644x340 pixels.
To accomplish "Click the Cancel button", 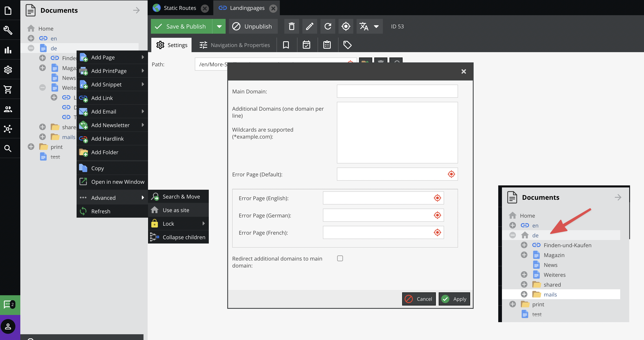I will pos(419,299).
